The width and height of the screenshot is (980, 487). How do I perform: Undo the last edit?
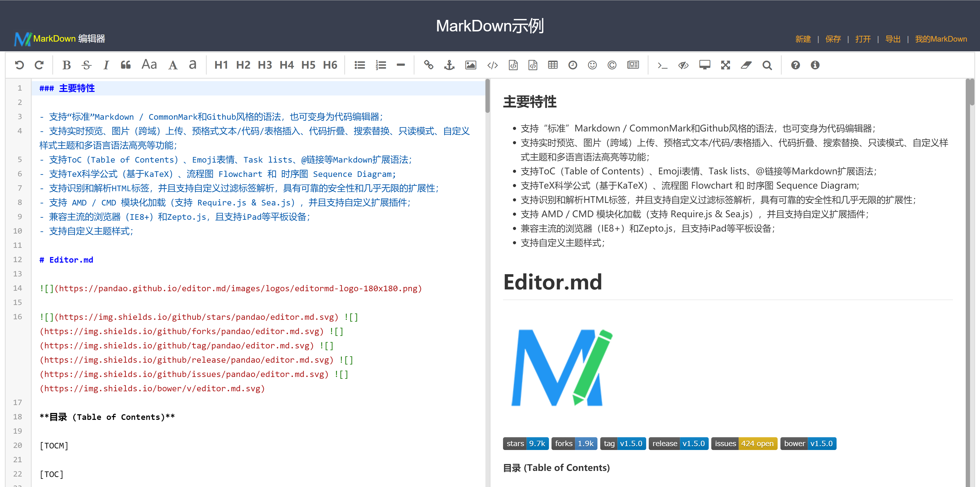pyautogui.click(x=20, y=65)
